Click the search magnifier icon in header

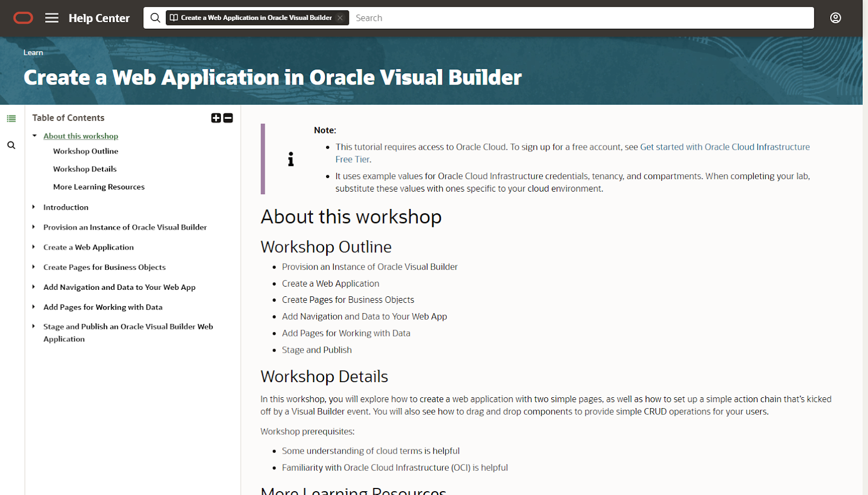[x=155, y=18]
